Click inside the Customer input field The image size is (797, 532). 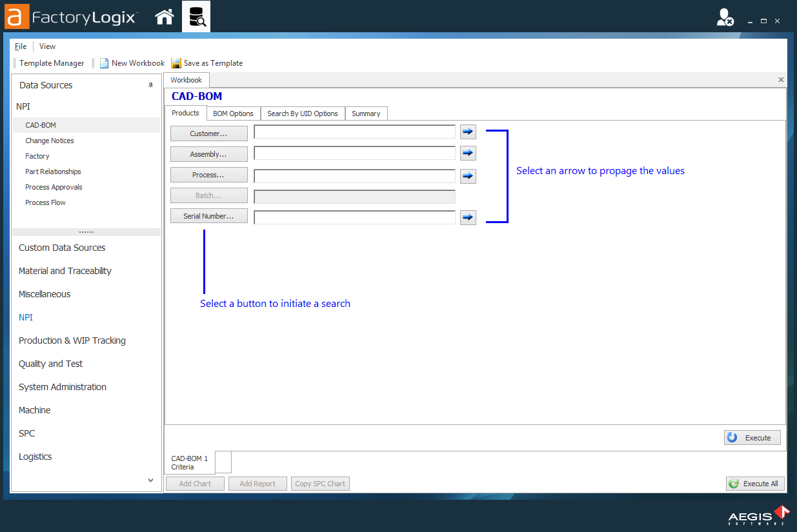(x=354, y=132)
